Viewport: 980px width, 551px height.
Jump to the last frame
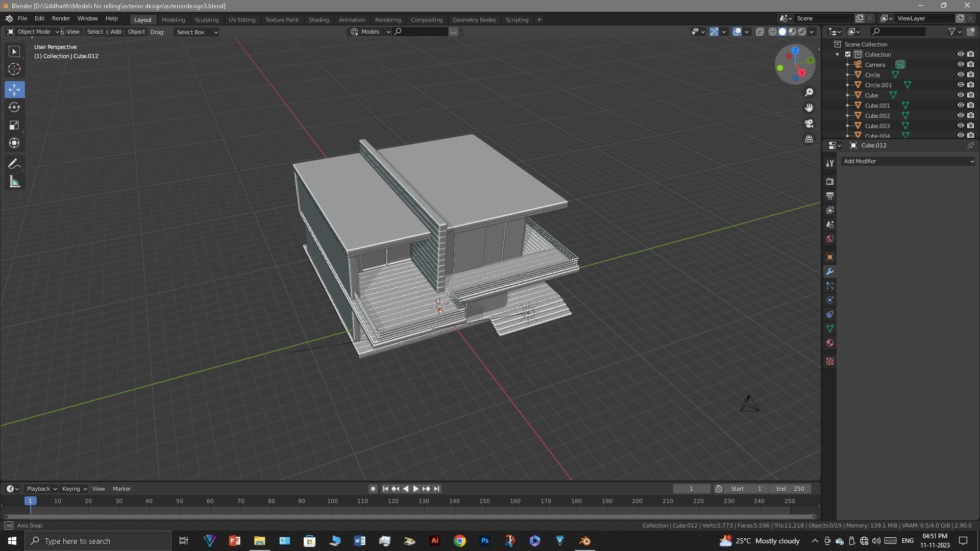tap(436, 489)
